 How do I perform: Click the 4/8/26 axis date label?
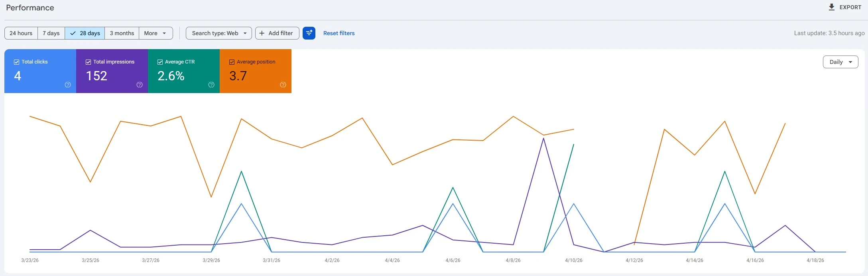click(513, 260)
